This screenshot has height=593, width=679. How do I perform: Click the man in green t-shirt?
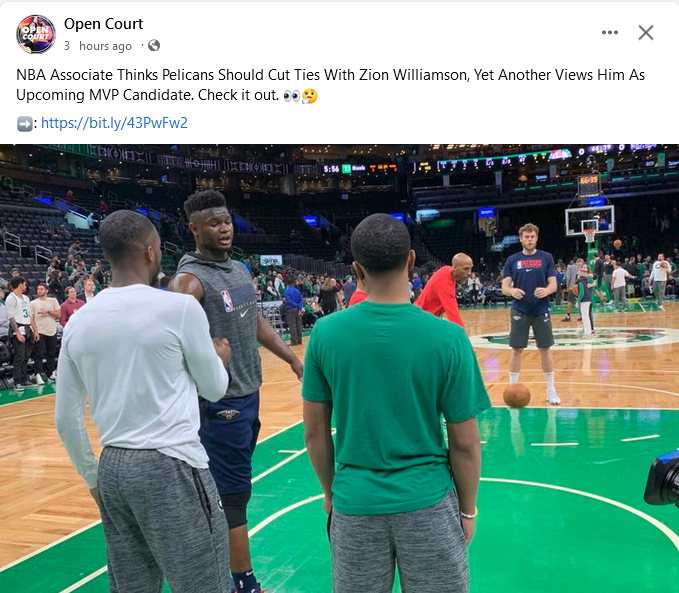click(x=394, y=403)
